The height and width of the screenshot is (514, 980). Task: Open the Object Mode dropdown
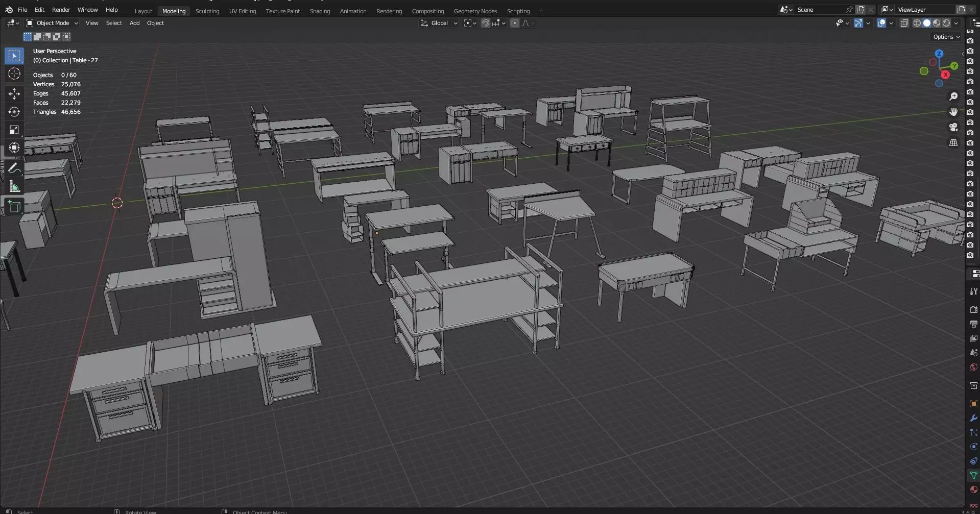(x=52, y=23)
